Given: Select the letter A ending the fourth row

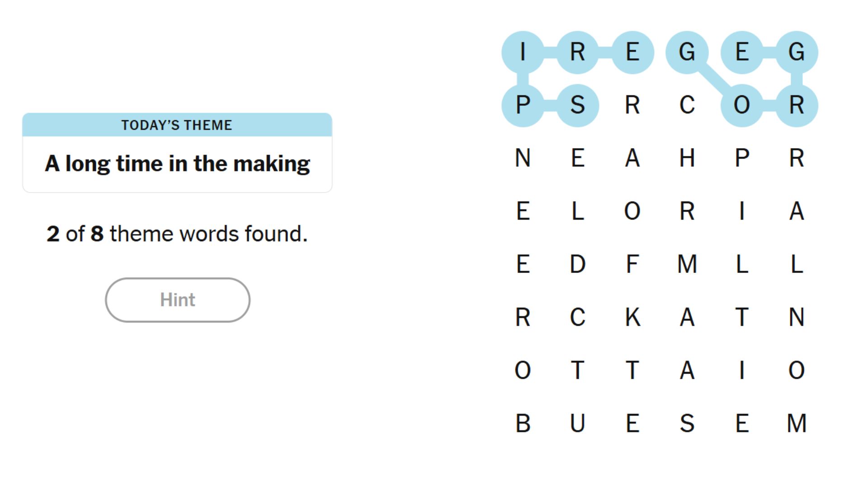Looking at the screenshot, I should (797, 211).
